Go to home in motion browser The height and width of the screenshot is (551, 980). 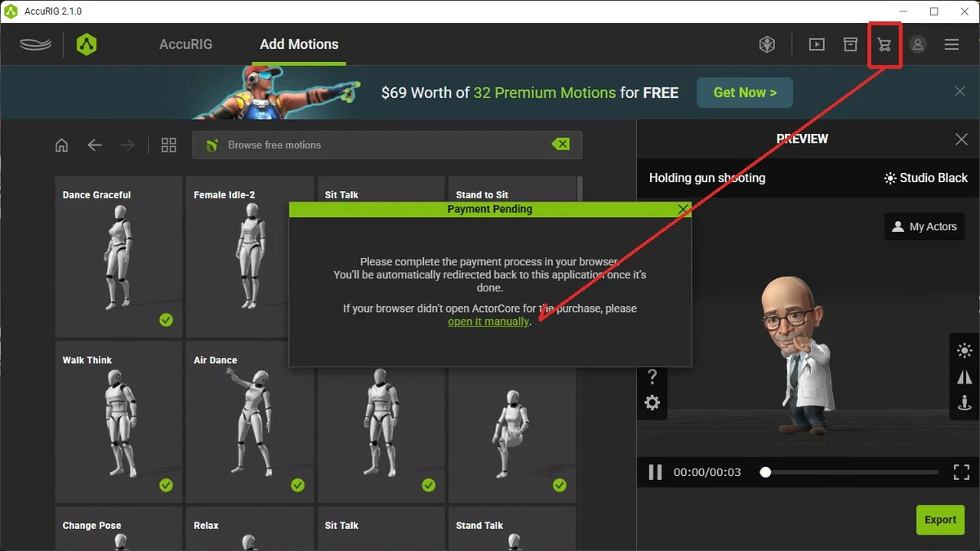pyautogui.click(x=61, y=145)
